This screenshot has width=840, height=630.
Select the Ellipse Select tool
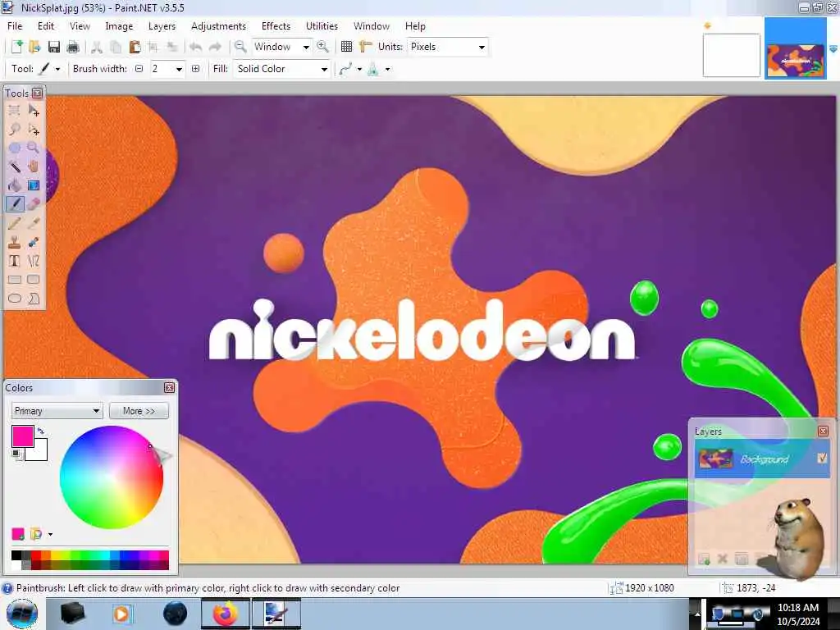(x=15, y=148)
